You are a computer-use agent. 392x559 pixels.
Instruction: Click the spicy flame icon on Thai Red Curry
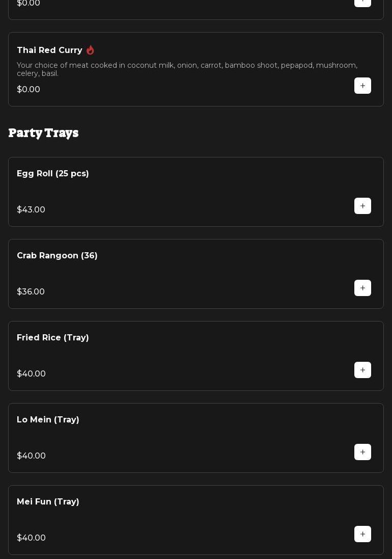pyautogui.click(x=90, y=50)
